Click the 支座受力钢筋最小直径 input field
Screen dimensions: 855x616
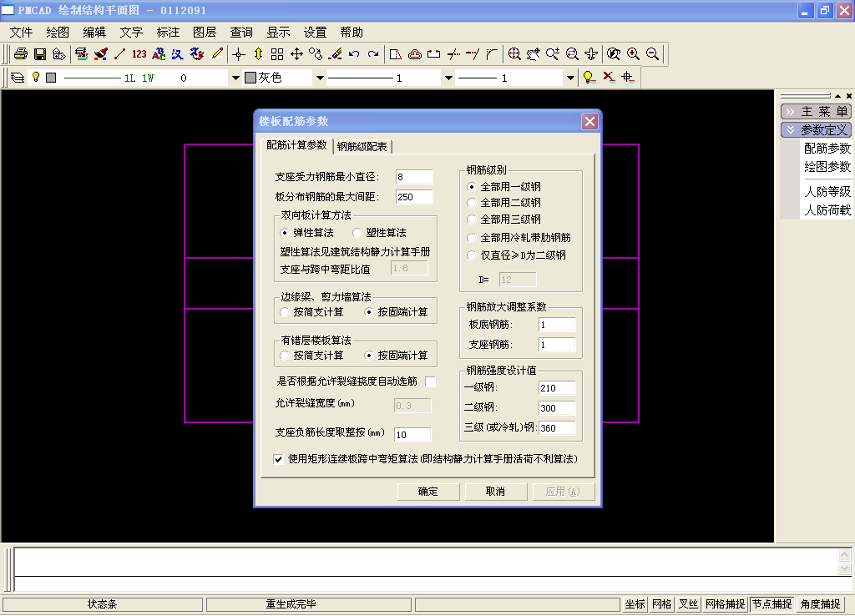pyautogui.click(x=414, y=177)
